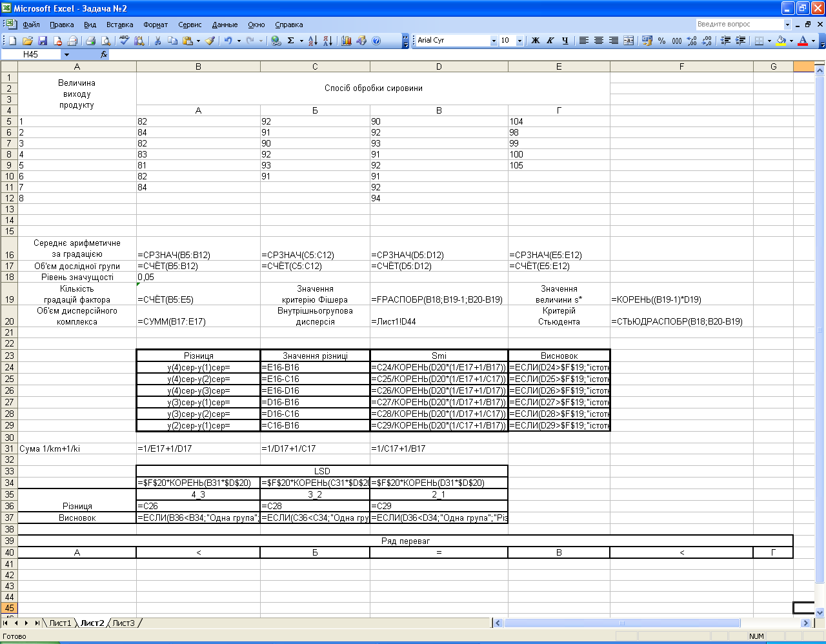Apply thousands separator 000 format icon

[x=677, y=41]
